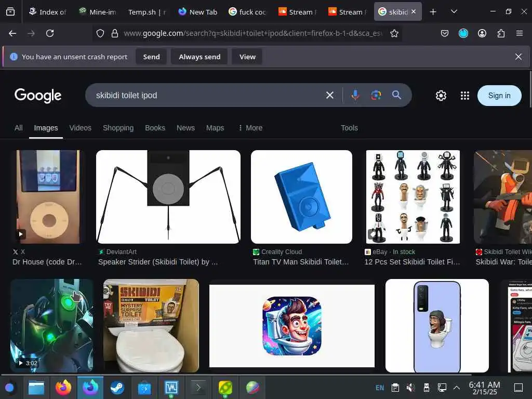Dismiss the crash report notification bar
Viewport: 532px width, 399px height.
(518, 57)
